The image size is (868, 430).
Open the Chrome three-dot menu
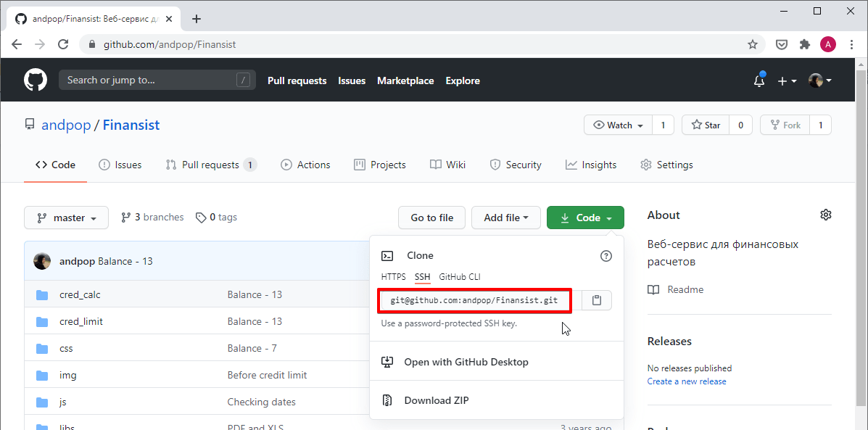852,44
